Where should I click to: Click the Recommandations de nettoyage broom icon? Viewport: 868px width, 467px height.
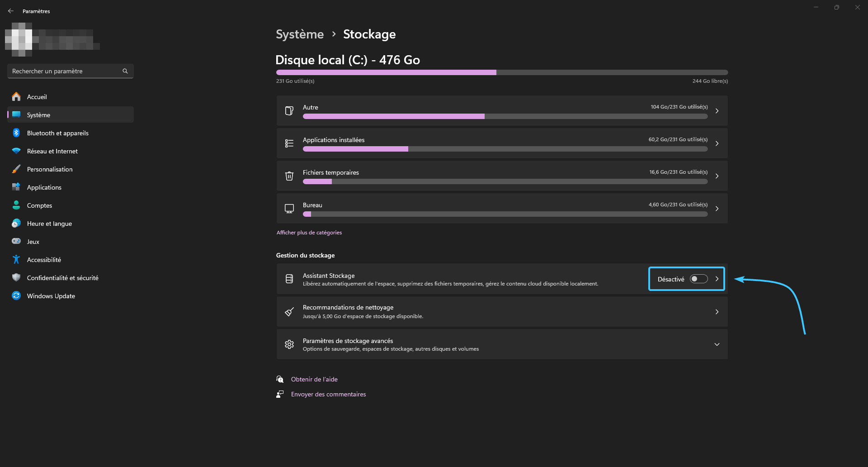pyautogui.click(x=289, y=312)
